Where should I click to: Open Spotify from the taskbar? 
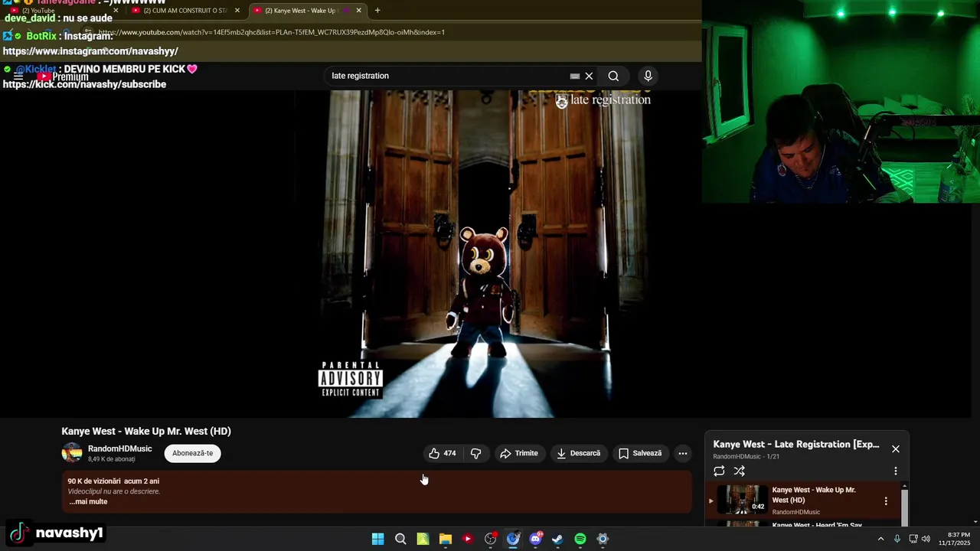[580, 539]
